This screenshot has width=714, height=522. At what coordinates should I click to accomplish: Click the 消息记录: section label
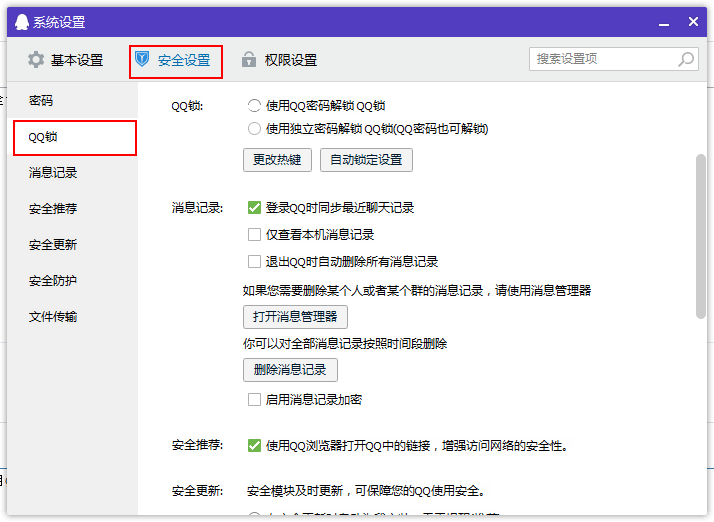197,208
